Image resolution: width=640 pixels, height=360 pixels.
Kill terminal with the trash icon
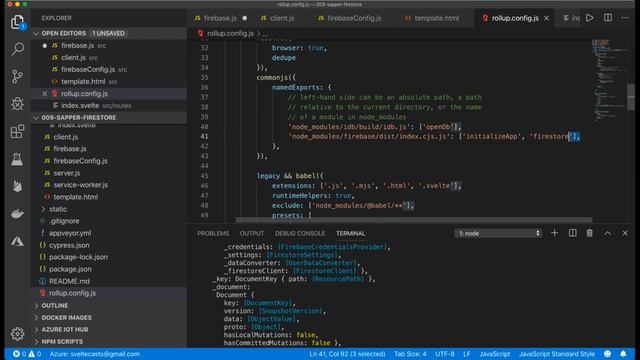pos(589,233)
